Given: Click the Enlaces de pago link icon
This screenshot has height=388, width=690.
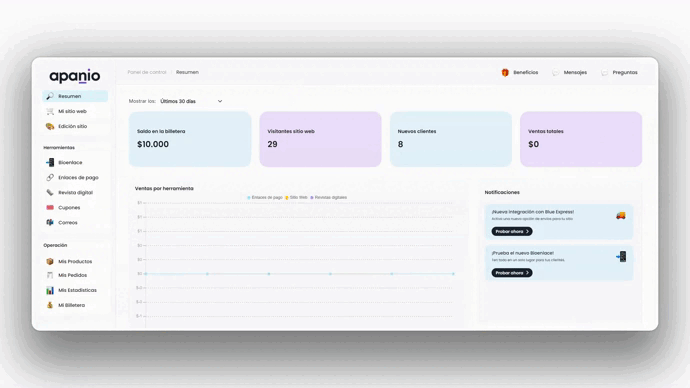Looking at the screenshot, I should [50, 177].
